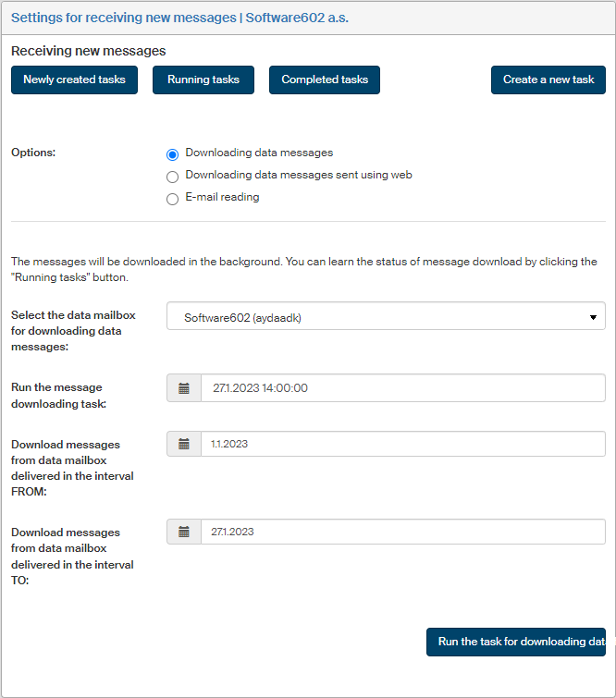This screenshot has width=616, height=698.
Task: Expand the data mailbox dropdown arrow
Action: pos(593,317)
